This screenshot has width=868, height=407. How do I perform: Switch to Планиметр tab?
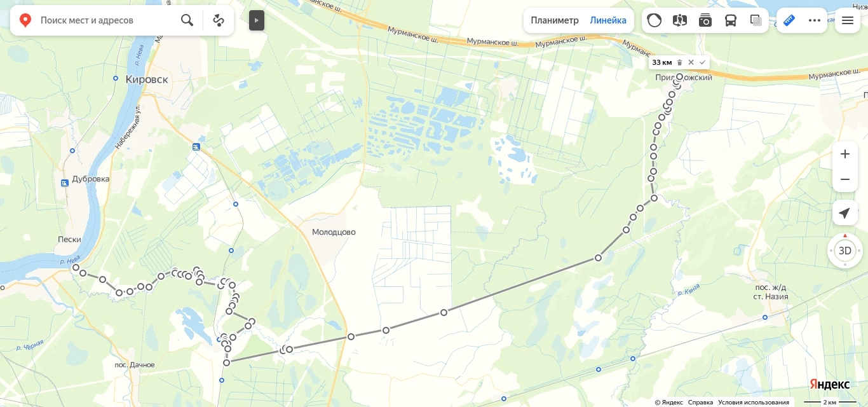point(555,20)
